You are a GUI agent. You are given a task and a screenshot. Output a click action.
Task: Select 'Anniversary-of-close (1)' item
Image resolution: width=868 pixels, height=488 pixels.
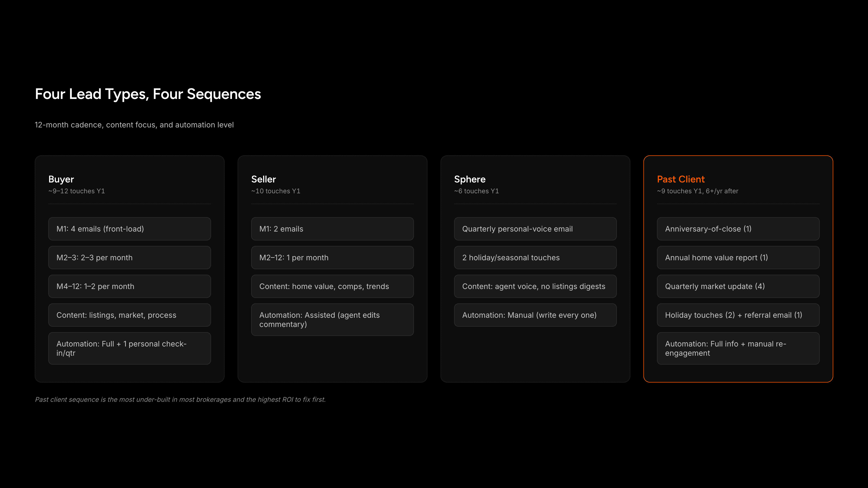(738, 229)
